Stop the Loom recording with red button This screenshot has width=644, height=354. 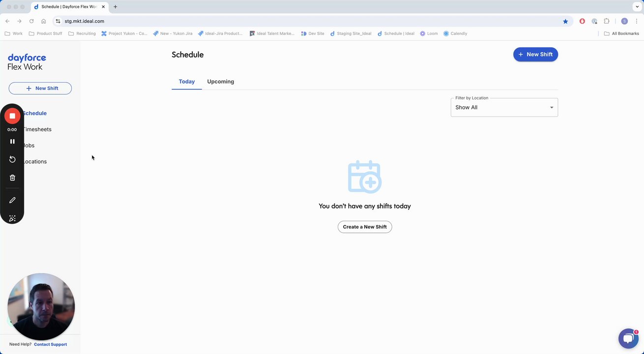coord(12,116)
